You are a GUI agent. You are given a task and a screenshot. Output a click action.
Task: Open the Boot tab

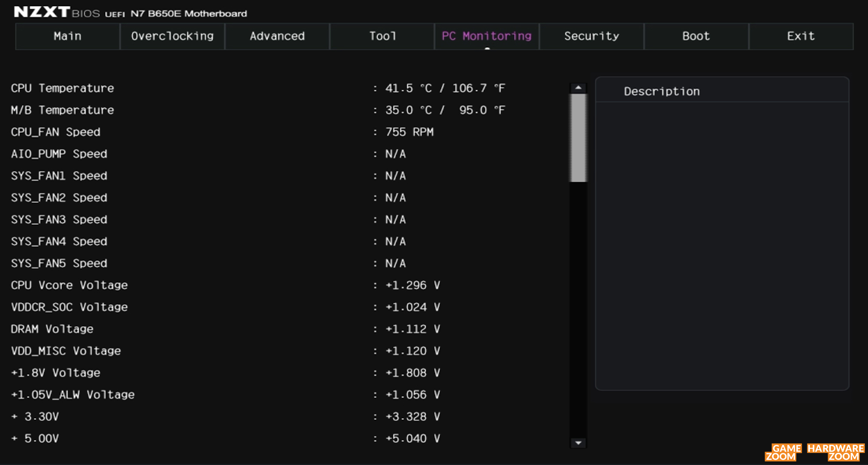coord(697,36)
